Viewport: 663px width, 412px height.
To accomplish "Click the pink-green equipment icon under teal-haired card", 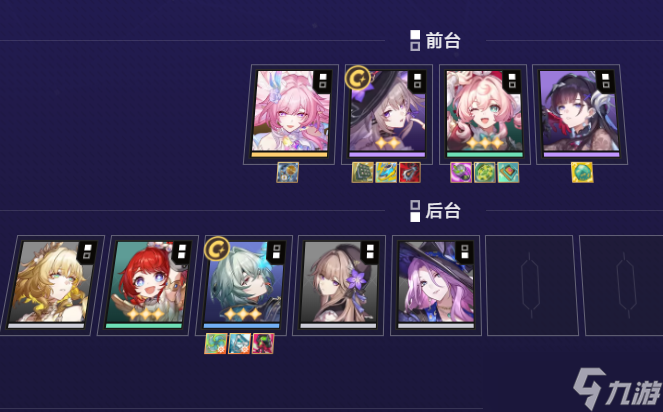I will tap(263, 343).
